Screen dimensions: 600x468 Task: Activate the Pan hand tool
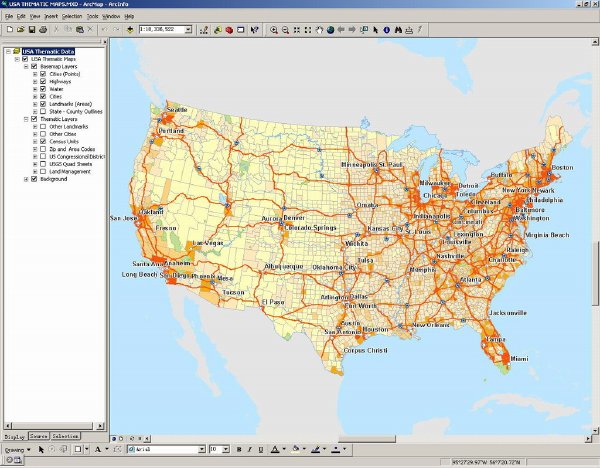pyautogui.click(x=319, y=30)
